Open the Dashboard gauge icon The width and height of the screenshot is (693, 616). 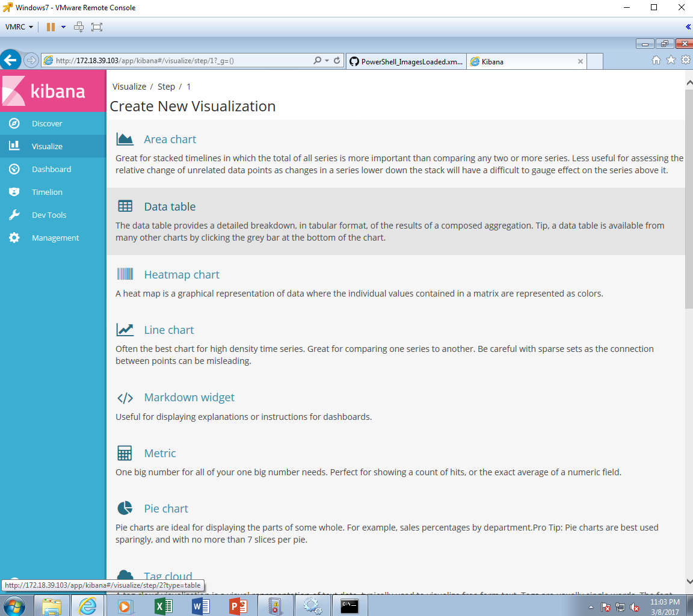point(14,169)
